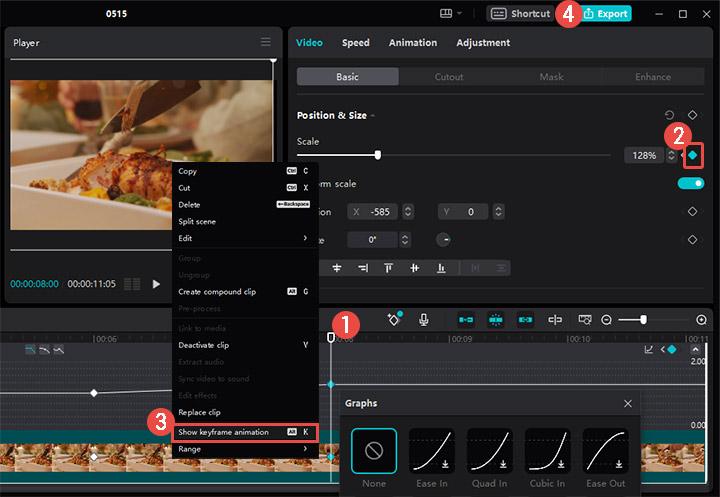Screen dimensions: 720x497
Task: Open the layout dropdown in title bar
Action: (x=451, y=14)
